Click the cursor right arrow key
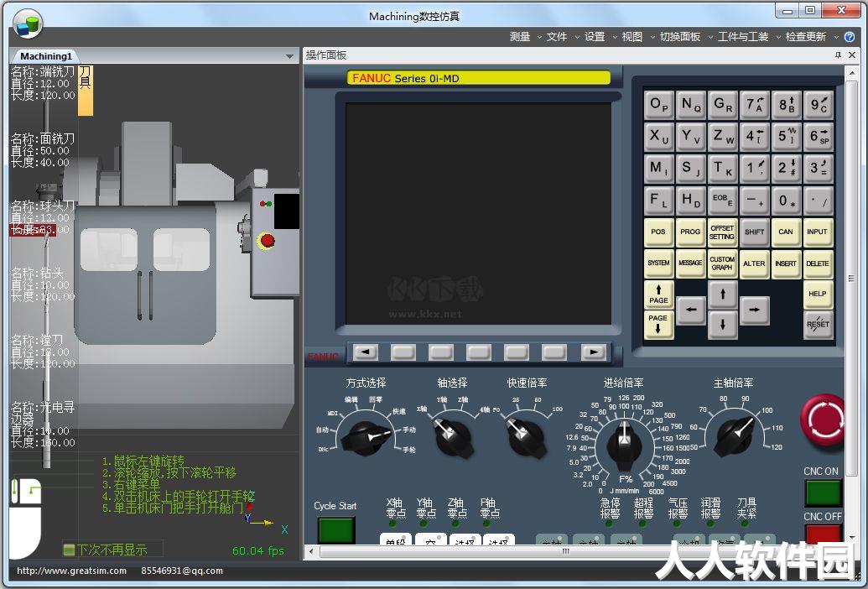The width and height of the screenshot is (868, 589). click(755, 310)
